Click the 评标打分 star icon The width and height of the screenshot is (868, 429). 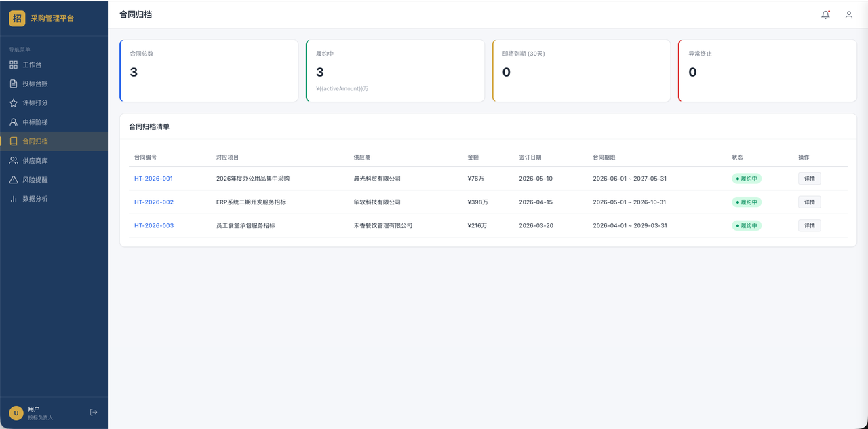(14, 103)
